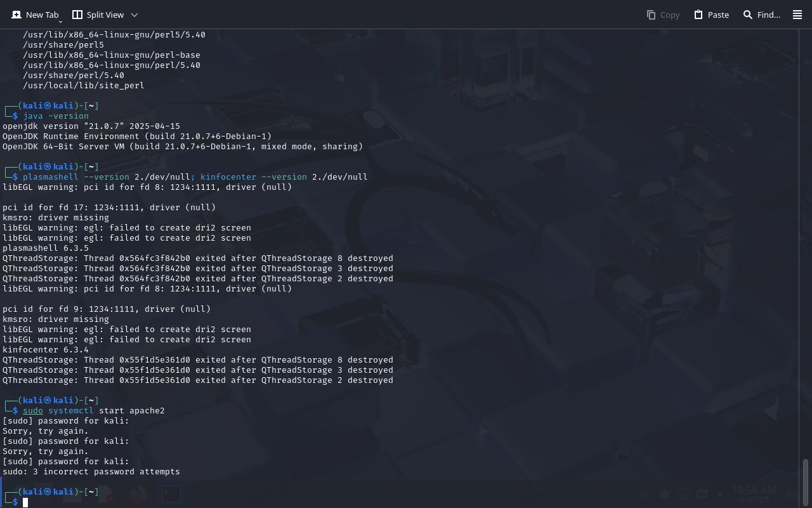Screen dimensions: 812x508
Task: Click the terminal icon in taskbar
Action: [x=170, y=493]
